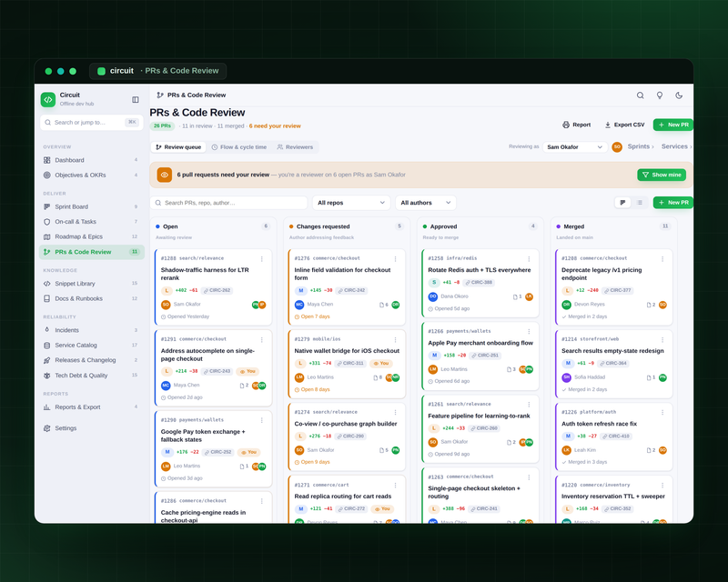Viewport: 728px width, 582px height.
Task: Open Snippet Library
Action: [92, 284]
